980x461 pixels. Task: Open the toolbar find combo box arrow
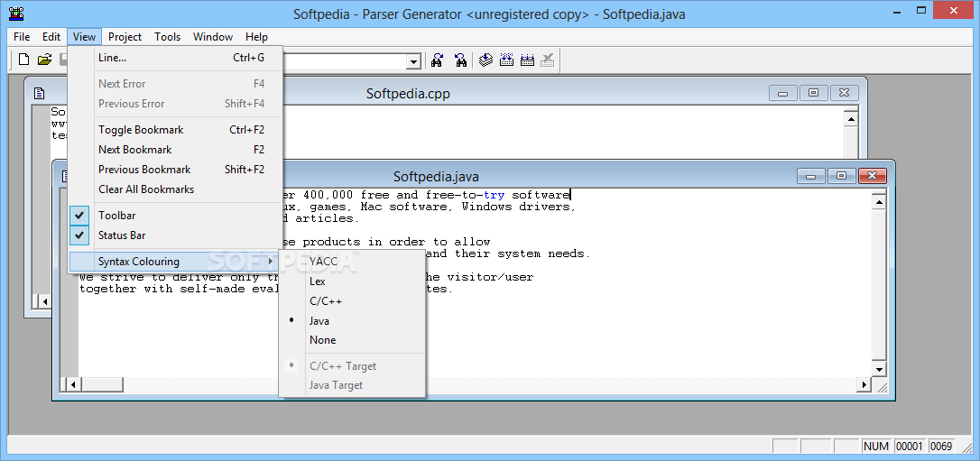pos(413,61)
